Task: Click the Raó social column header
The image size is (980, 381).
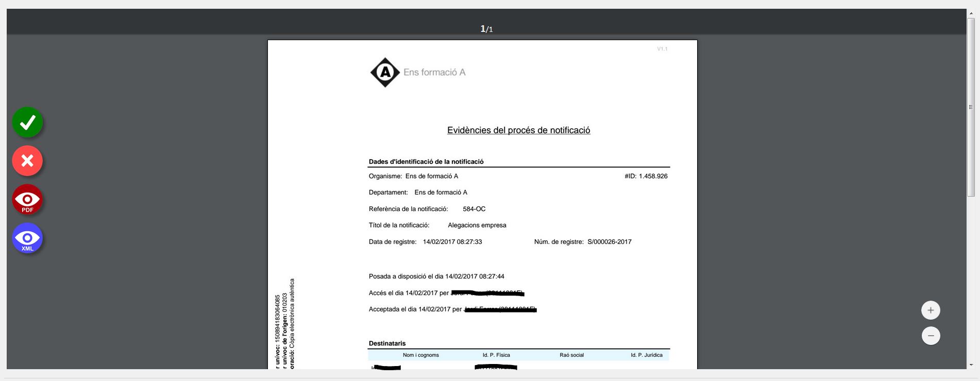Action: [x=571, y=355]
